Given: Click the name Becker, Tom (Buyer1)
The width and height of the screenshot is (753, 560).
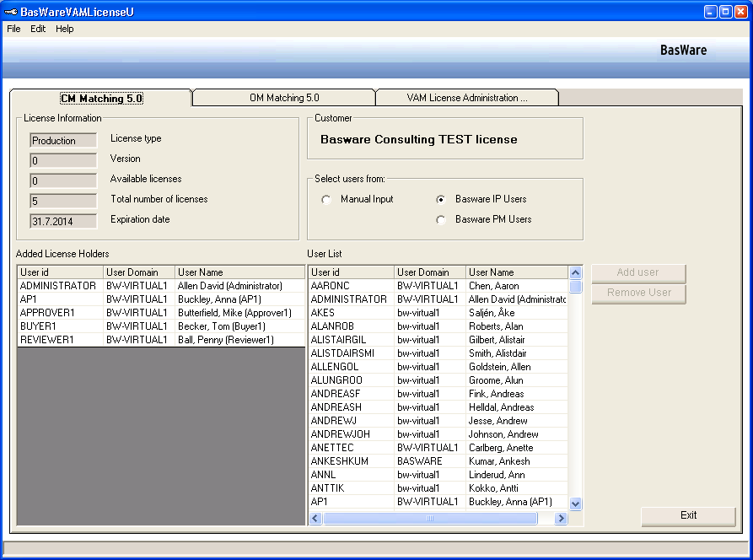Looking at the screenshot, I should (222, 326).
